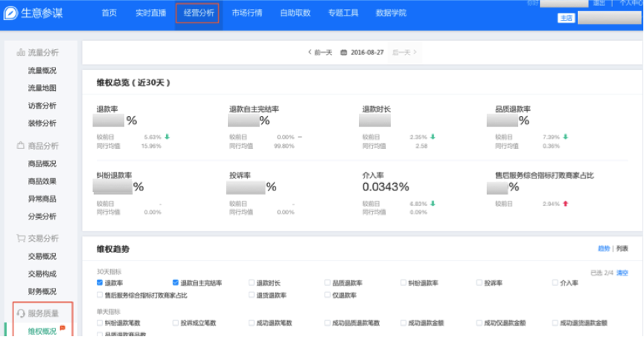
Task: Check the 介入率 checkbox
Action: click(x=555, y=283)
